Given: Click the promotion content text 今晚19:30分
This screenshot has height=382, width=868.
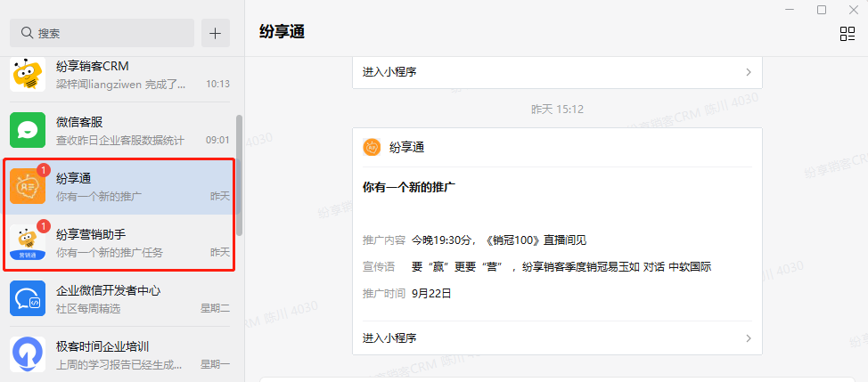Looking at the screenshot, I should (x=499, y=240).
